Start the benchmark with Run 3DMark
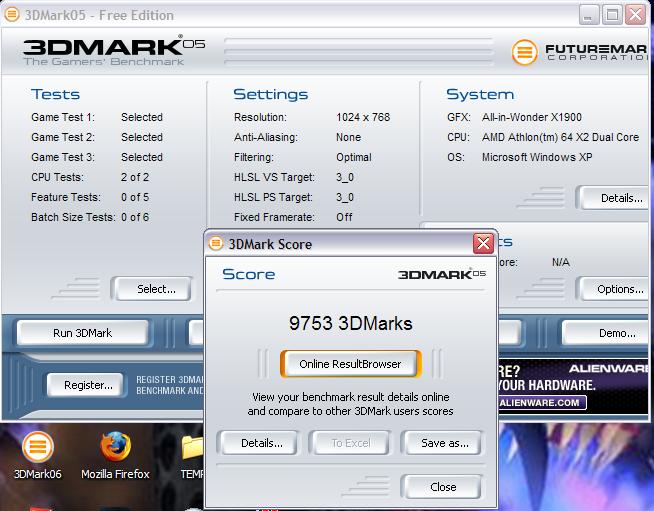Screen dimensions: 654x511 click(82, 333)
